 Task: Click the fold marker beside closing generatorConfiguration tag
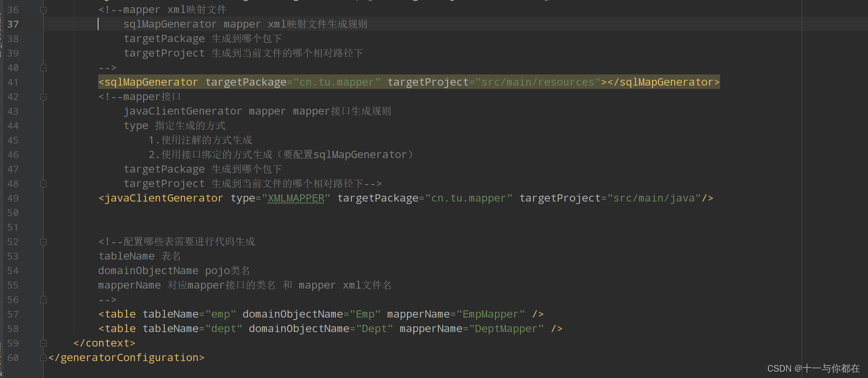[x=43, y=358]
